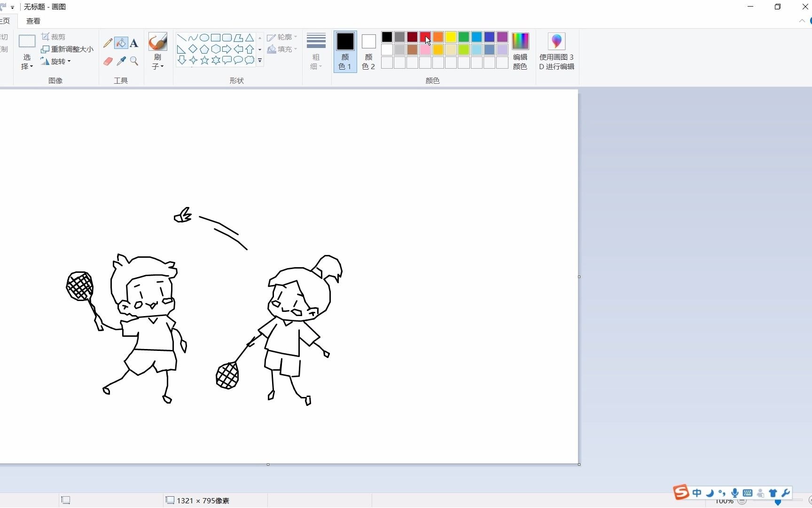The height and width of the screenshot is (508, 812).
Task: Select the Magnifier tool
Action: click(x=134, y=61)
